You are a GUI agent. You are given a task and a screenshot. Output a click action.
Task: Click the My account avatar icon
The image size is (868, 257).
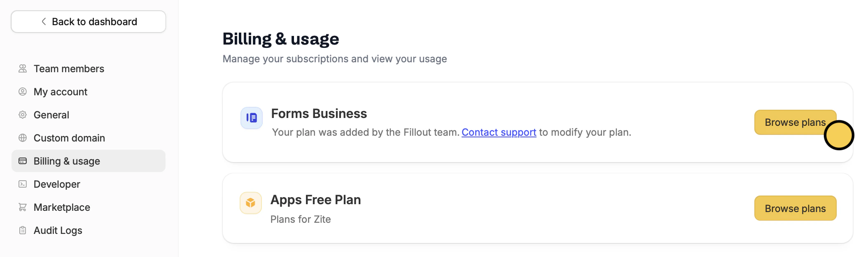point(23,92)
